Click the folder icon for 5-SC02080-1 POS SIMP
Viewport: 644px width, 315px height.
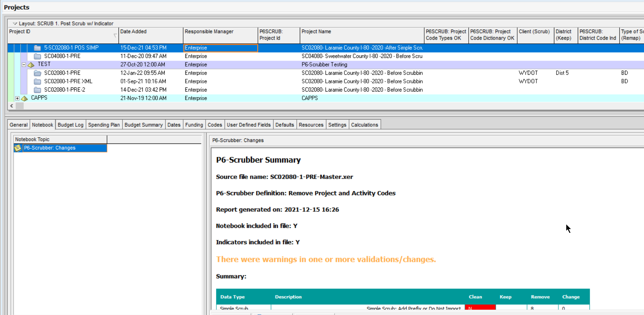(x=37, y=48)
